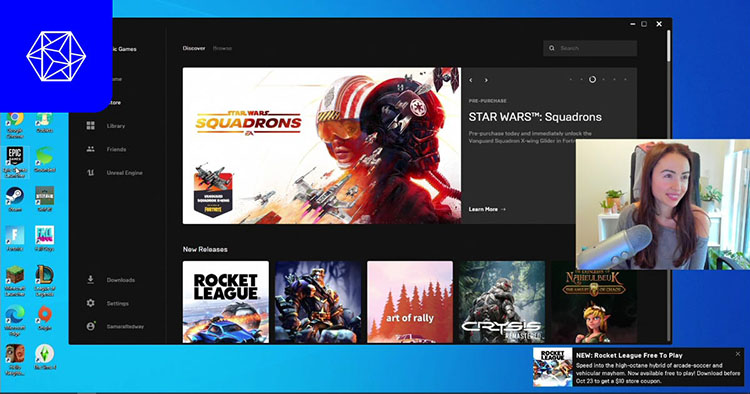Screen dimensions: 750x394
Task: Open the Origin desktop shortcut
Action: pyautogui.click(x=44, y=318)
